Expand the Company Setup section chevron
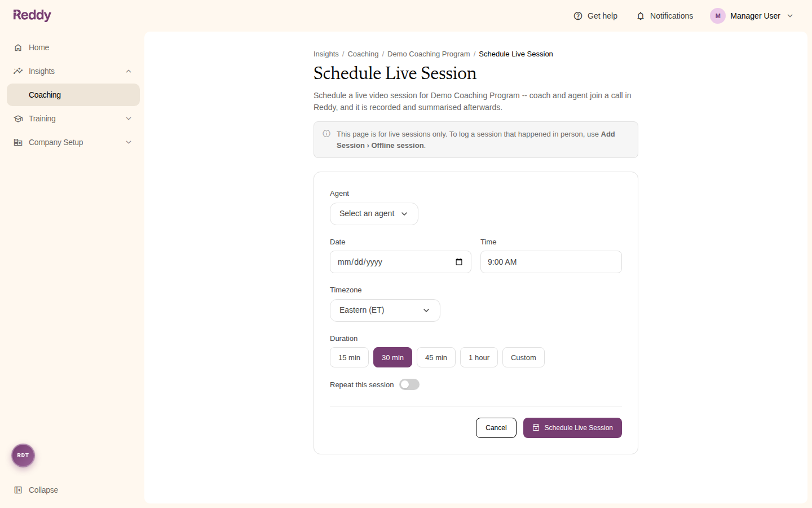Image resolution: width=812 pixels, height=508 pixels. [x=129, y=142]
